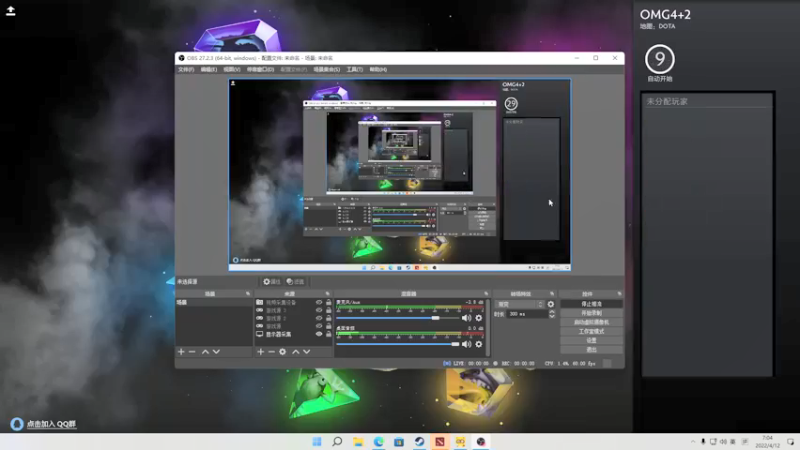Screen dimensions: 800x450
Task: Move the scene up in the Scenes panel
Action: coord(205,352)
